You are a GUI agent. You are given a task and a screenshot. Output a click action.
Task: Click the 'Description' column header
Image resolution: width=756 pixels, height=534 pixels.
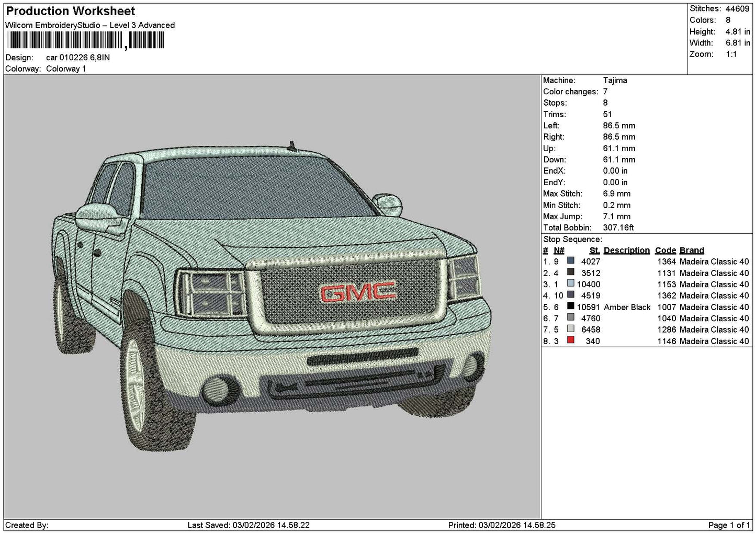coord(626,251)
